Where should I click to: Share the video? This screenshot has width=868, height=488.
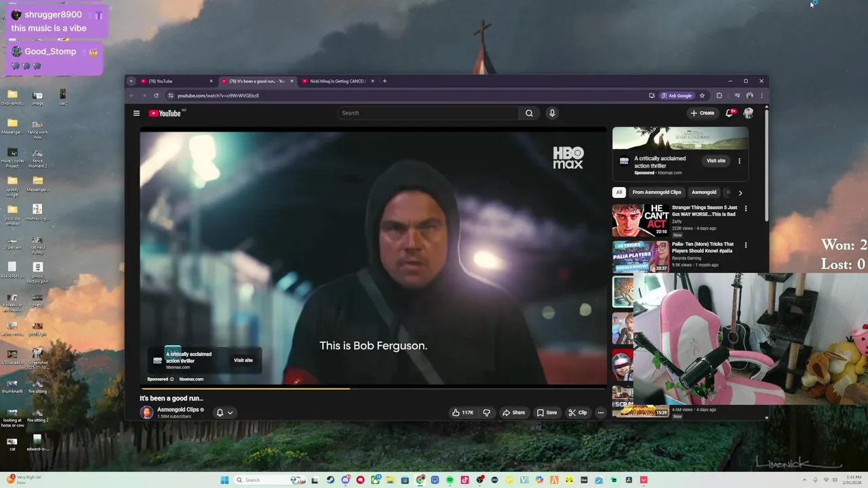(x=514, y=412)
